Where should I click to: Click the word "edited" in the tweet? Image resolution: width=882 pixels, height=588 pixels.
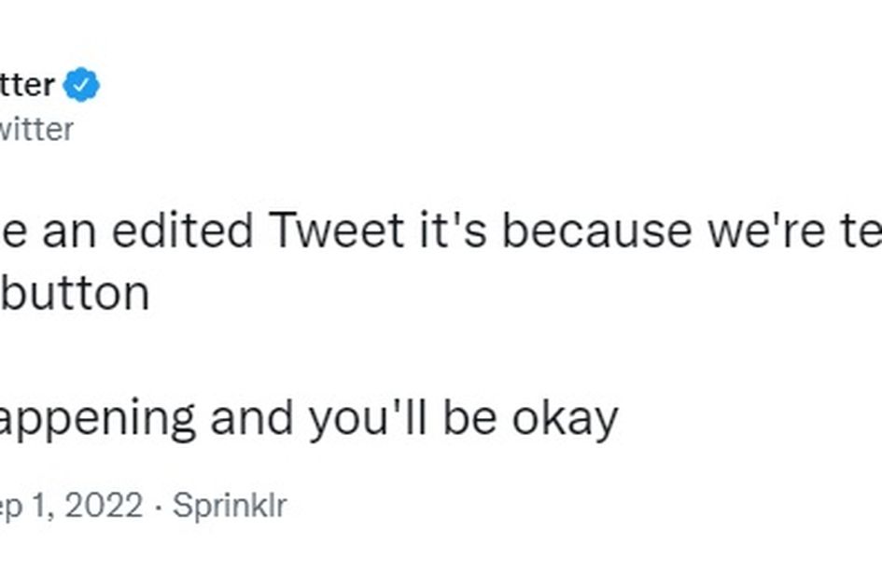point(182,230)
